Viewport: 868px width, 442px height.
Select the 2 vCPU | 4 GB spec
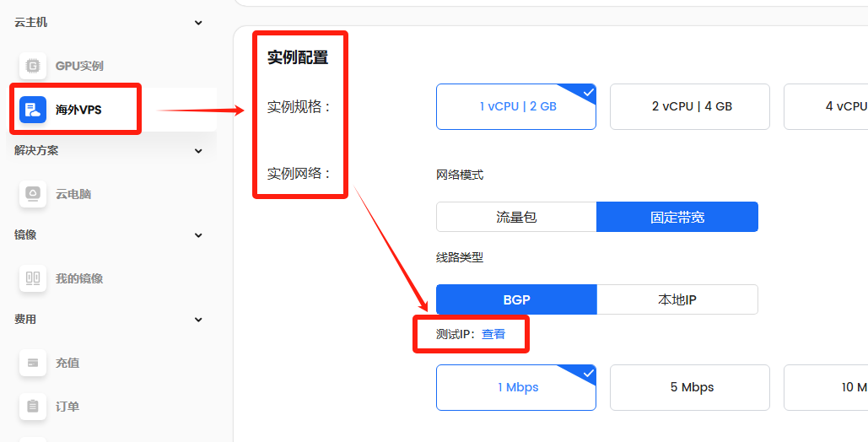(x=690, y=106)
